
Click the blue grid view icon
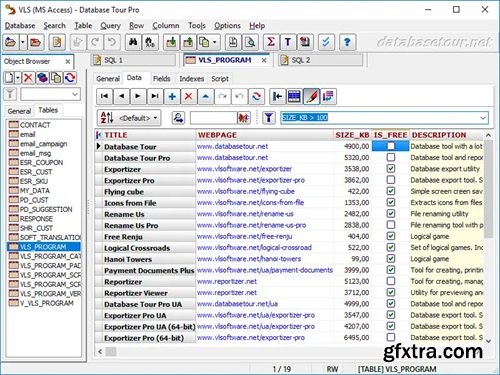[x=294, y=96]
